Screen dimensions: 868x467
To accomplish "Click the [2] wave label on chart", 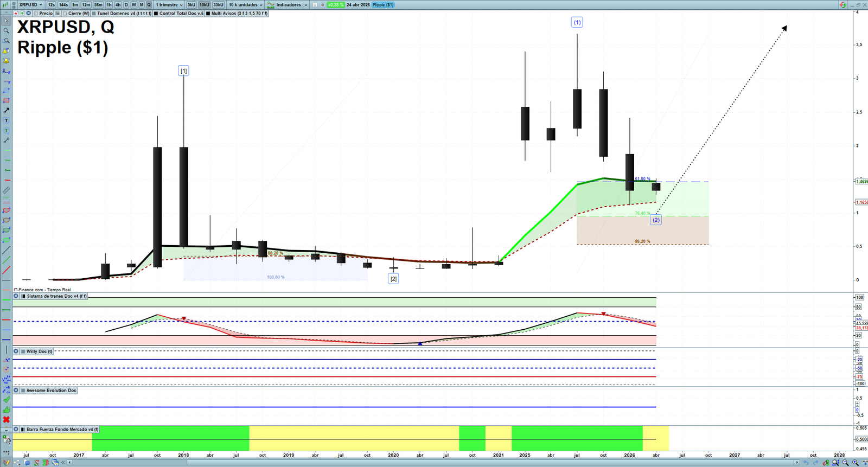I will click(x=393, y=279).
